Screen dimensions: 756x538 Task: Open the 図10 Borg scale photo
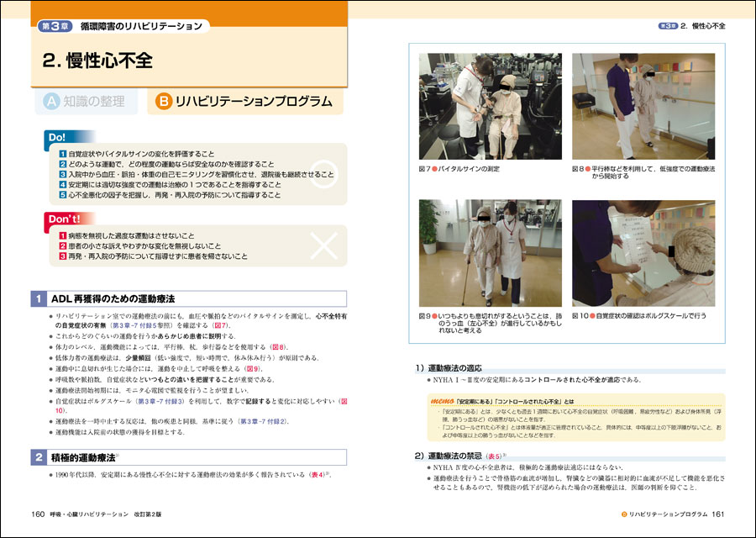[643, 252]
